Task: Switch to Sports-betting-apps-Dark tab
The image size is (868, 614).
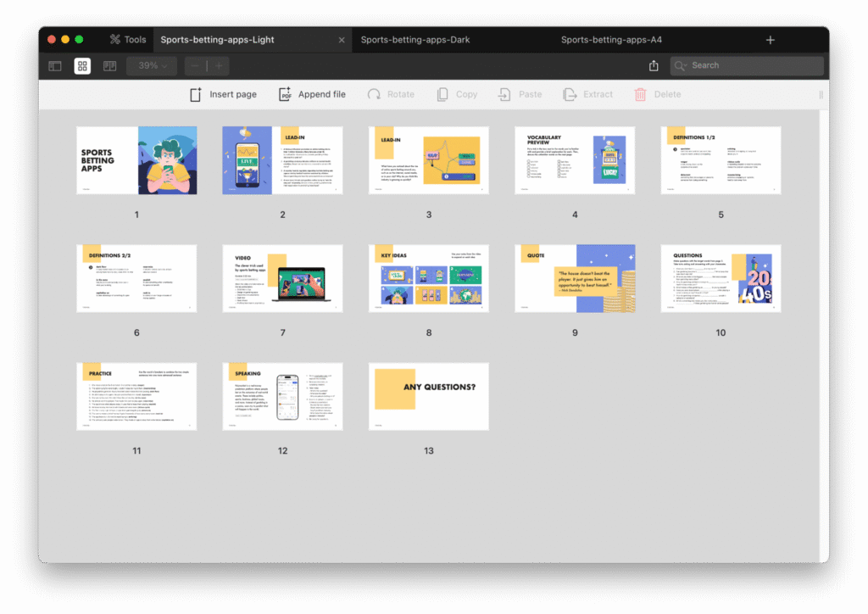Action: pyautogui.click(x=415, y=40)
